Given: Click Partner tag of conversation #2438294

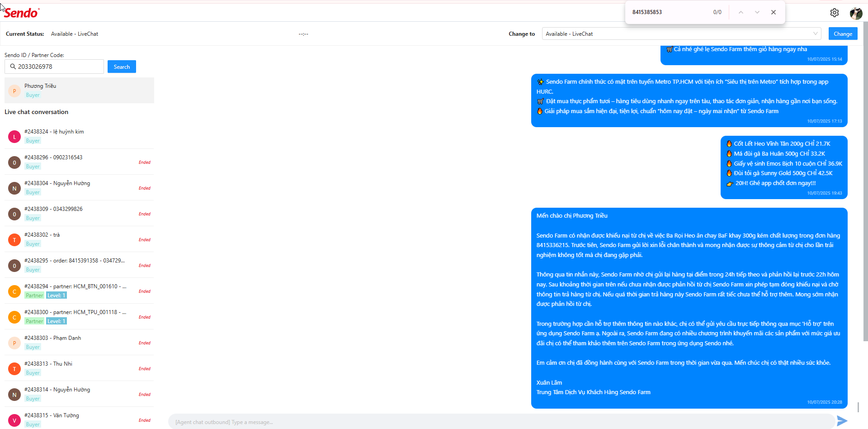Looking at the screenshot, I should tap(34, 296).
